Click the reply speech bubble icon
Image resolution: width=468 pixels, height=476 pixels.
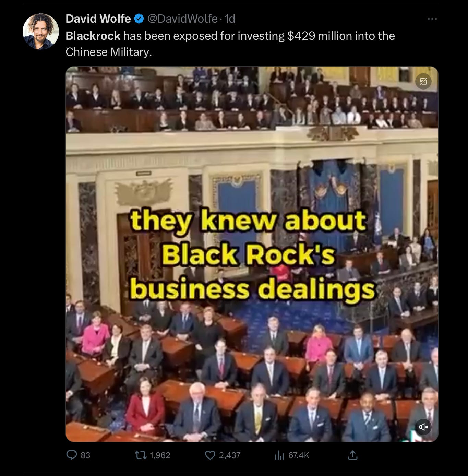pos(71,455)
